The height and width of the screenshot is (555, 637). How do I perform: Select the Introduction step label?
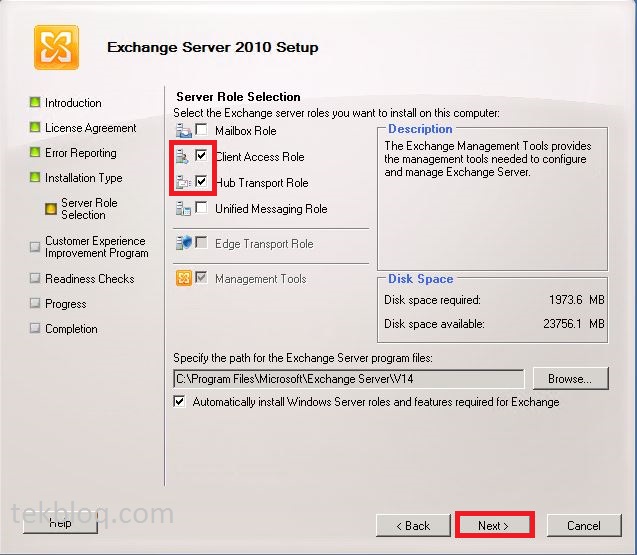pyautogui.click(x=73, y=103)
